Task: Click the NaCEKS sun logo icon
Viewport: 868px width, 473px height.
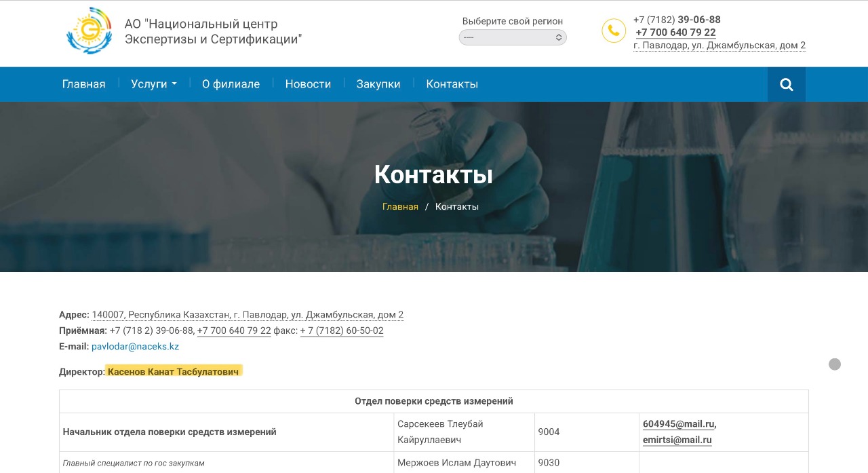Action: click(x=89, y=31)
